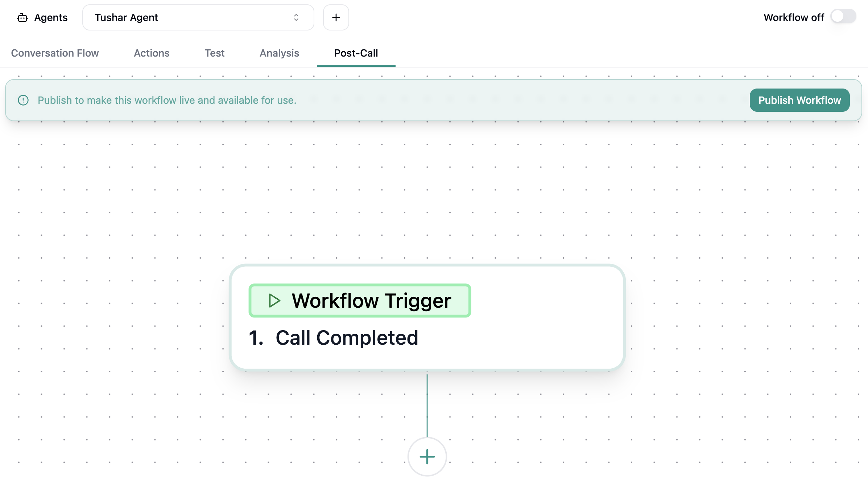Click the Post-Call tab
This screenshot has height=484, width=868.
click(356, 53)
